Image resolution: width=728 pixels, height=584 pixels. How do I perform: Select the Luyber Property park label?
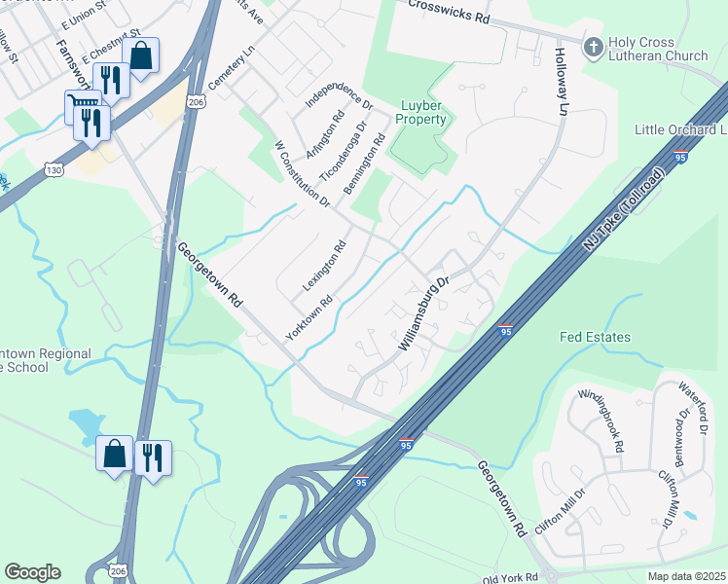coord(420,112)
